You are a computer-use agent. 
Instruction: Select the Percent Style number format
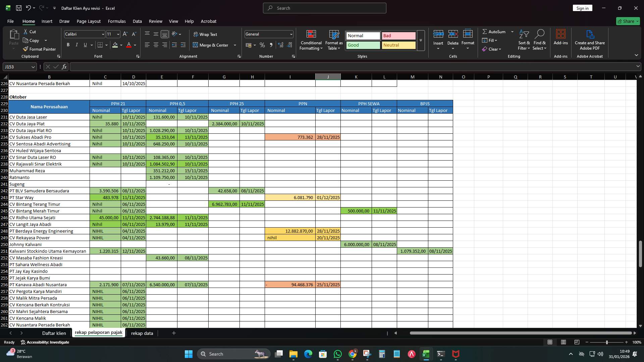point(262,45)
